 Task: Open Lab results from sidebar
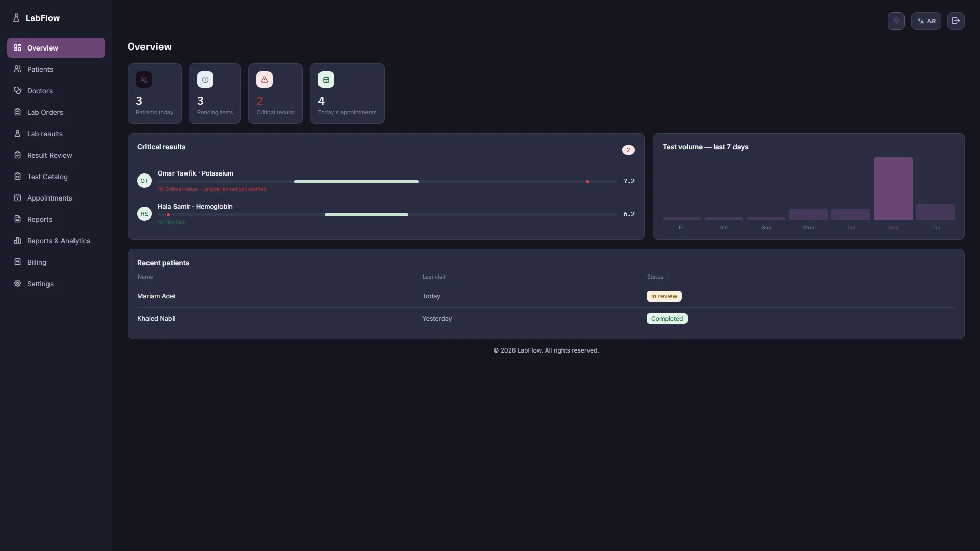pyautogui.click(x=56, y=133)
